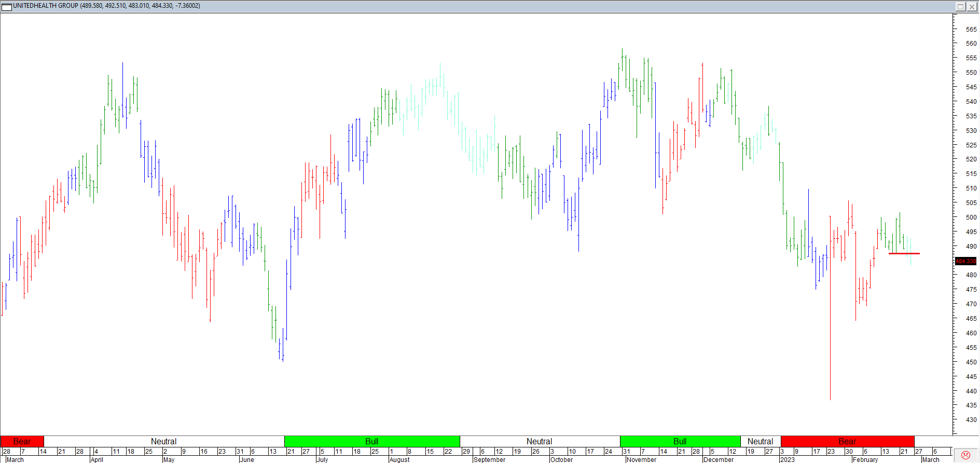Click the 450 price axis label
The width and height of the screenshot is (980, 463).
tap(971, 362)
